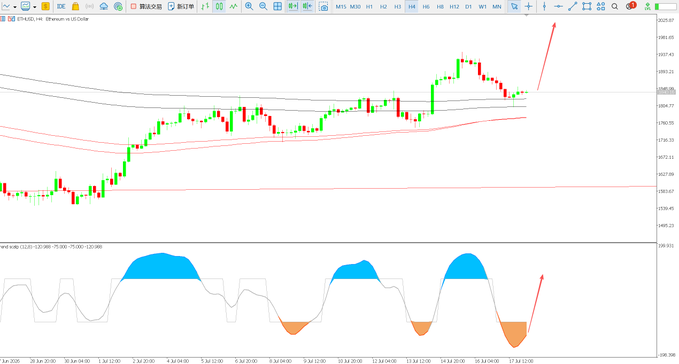Click the chart shift triangle marker at top
The height and width of the screenshot is (364, 679).
[x=527, y=15]
